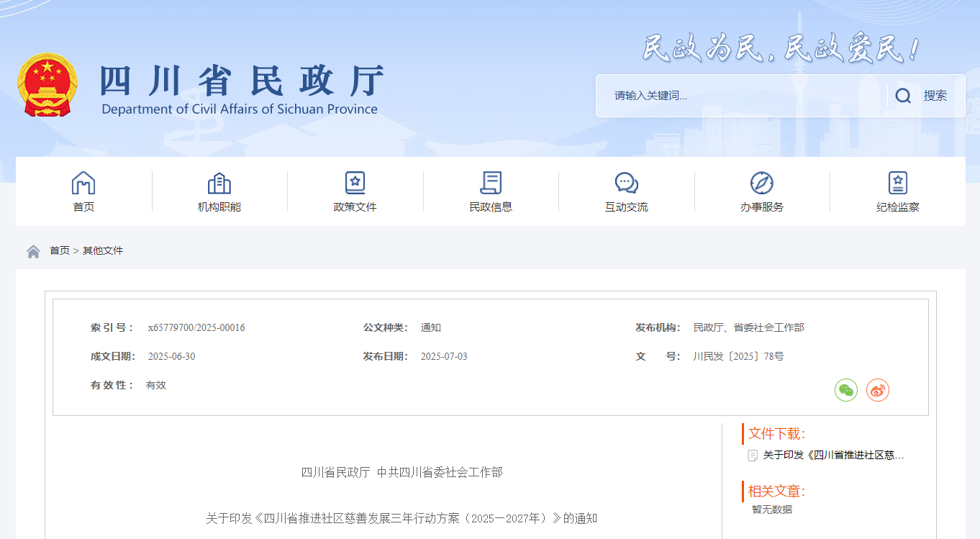Image resolution: width=980 pixels, height=539 pixels.
Task: Click the 政策文件 document star icon
Action: [x=355, y=183]
